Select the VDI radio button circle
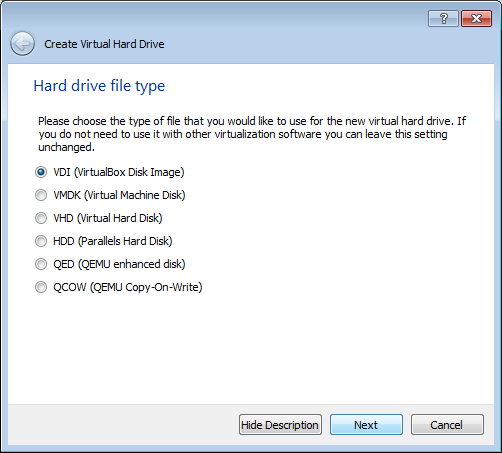The width and height of the screenshot is (502, 453). [41, 172]
